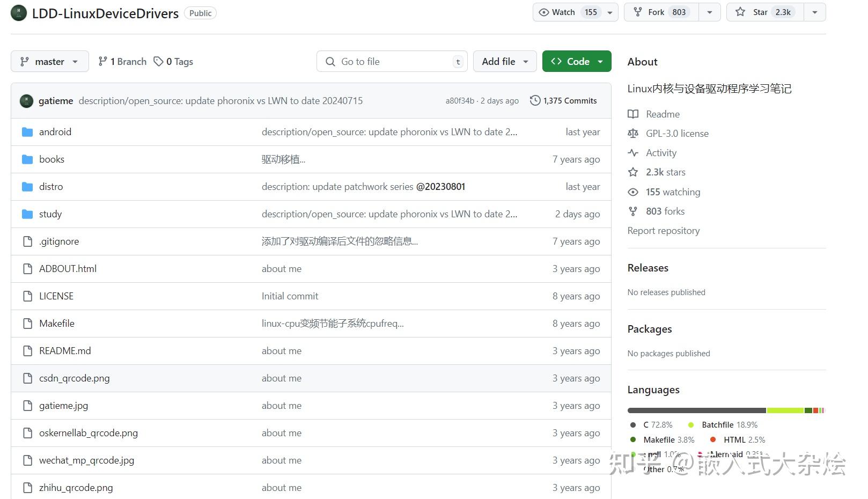The width and height of the screenshot is (868, 499).
Task: Open the android folder
Action: [x=55, y=131]
